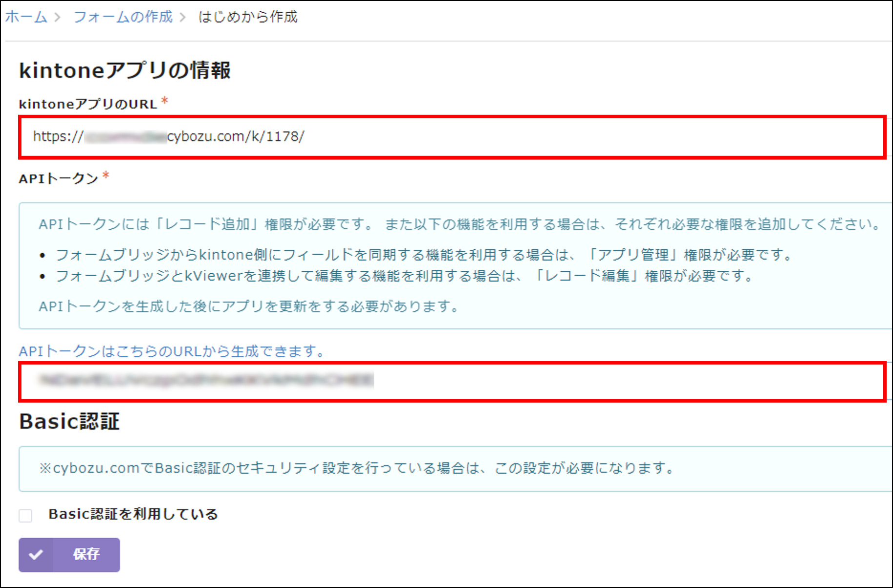Enable the Basic認証を利用している checkbox
Viewport: 893px width, 588px height.
(x=25, y=515)
